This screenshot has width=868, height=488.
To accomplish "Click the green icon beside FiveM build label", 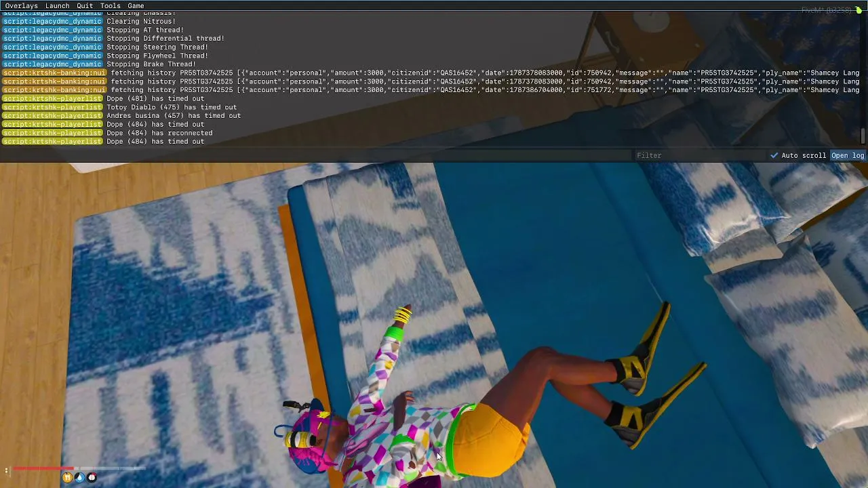I will pyautogui.click(x=859, y=10).
